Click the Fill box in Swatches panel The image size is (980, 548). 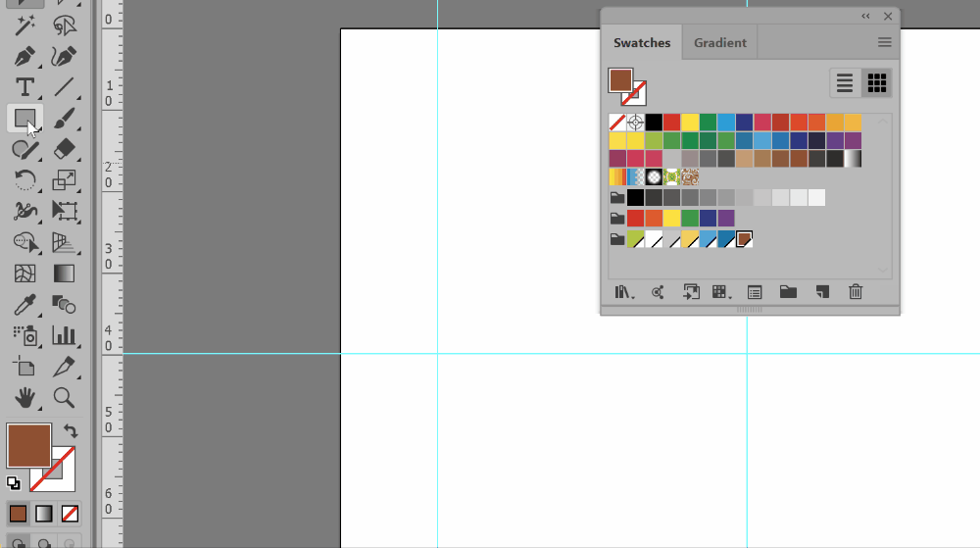point(620,80)
